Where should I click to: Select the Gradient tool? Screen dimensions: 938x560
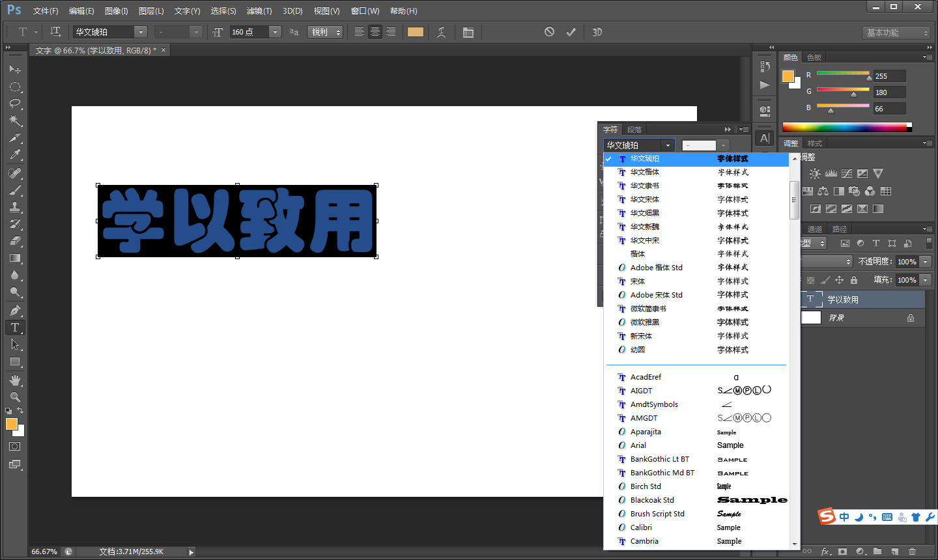[15, 258]
